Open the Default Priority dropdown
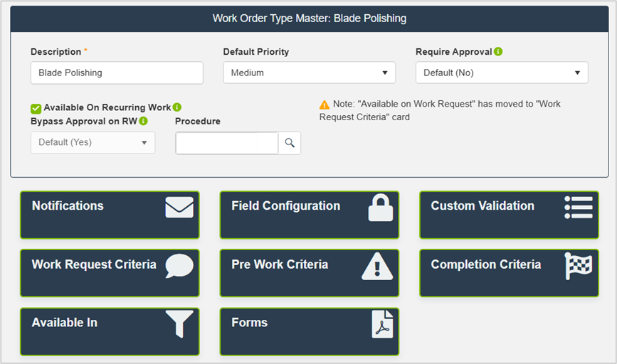617x364 pixels. point(309,73)
